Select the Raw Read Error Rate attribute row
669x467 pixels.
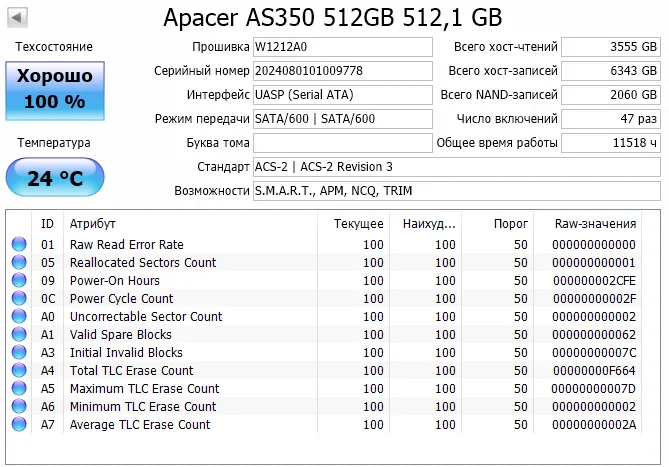click(324, 244)
